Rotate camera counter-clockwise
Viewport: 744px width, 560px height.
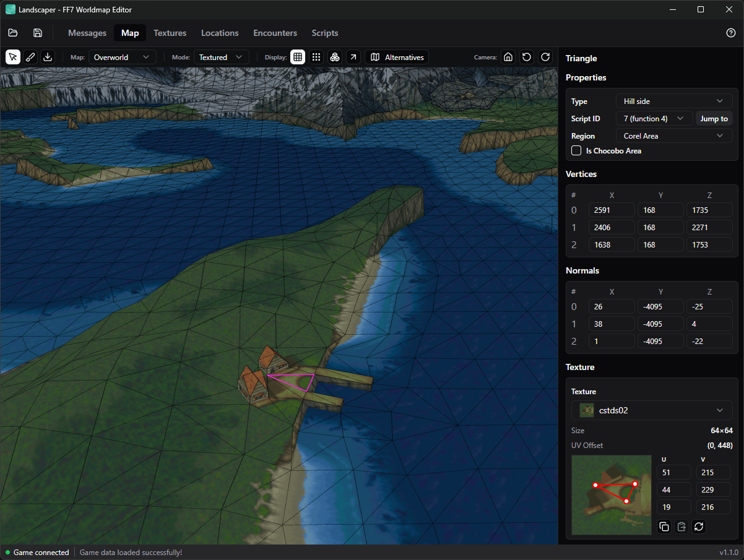coord(527,57)
